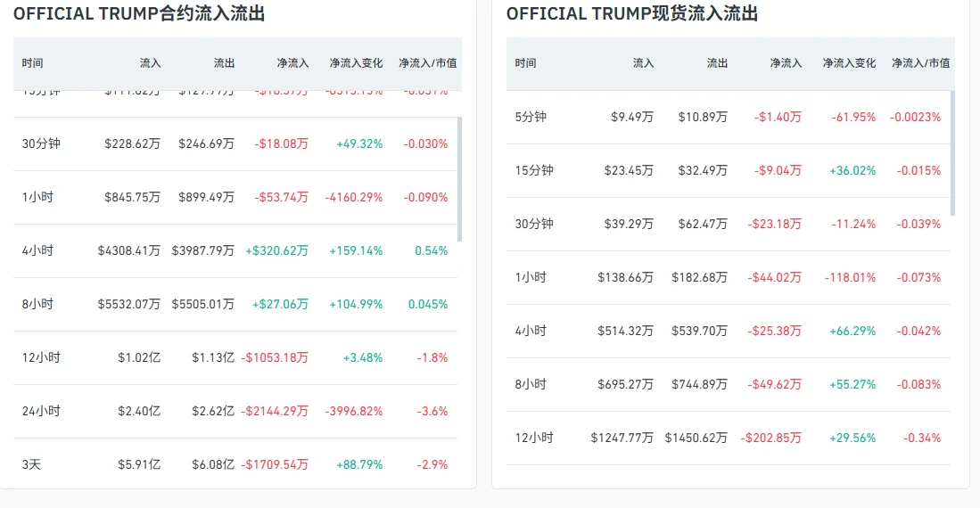Click the -$1053.18万 net inflow value

[275, 358]
